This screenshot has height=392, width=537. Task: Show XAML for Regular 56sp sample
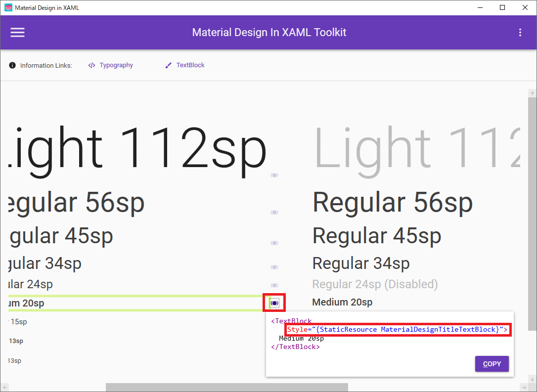[274, 213]
